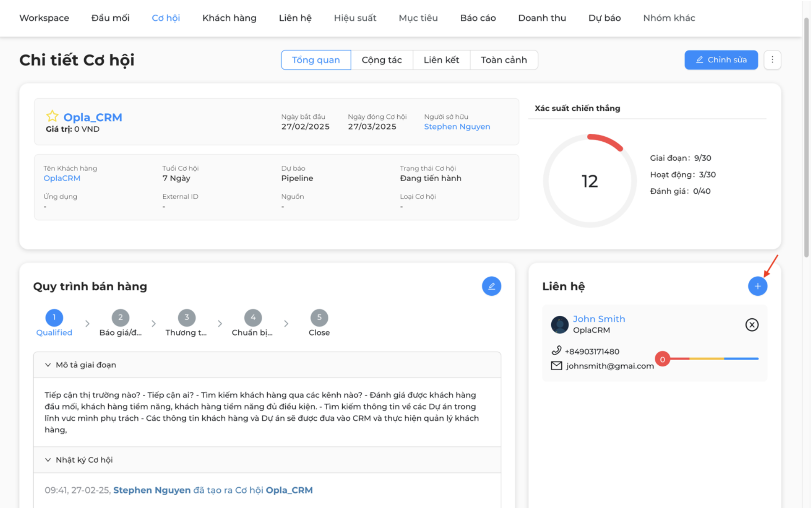Click the contact score slider handle showing 0
Screen dimensions: 812x509
click(x=662, y=359)
